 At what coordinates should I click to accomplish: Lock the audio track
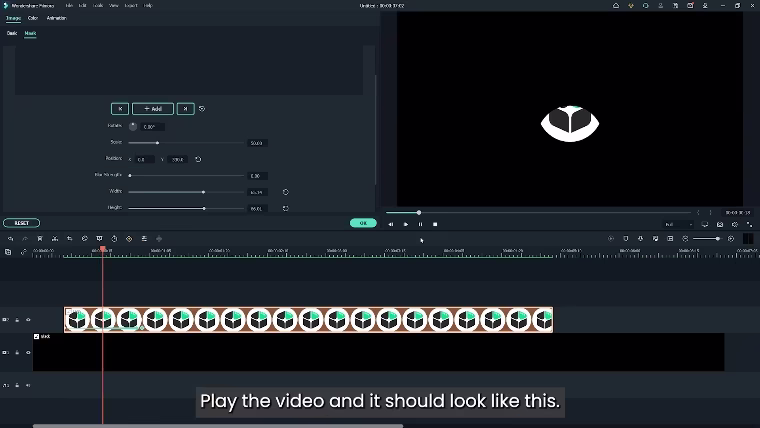17,385
